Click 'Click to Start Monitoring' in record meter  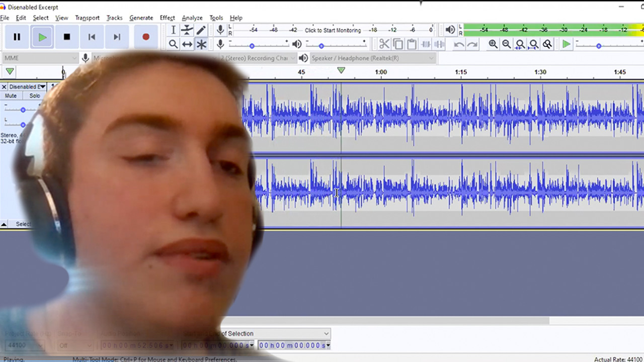333,30
